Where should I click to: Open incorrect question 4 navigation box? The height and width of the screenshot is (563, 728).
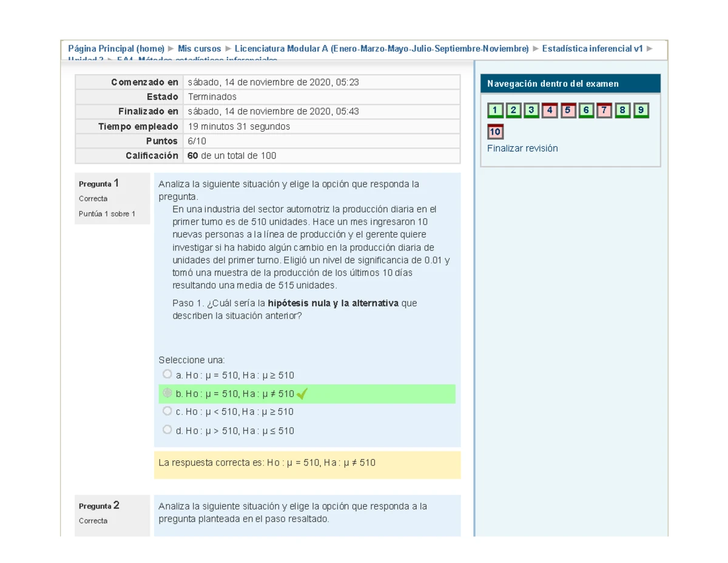[550, 110]
